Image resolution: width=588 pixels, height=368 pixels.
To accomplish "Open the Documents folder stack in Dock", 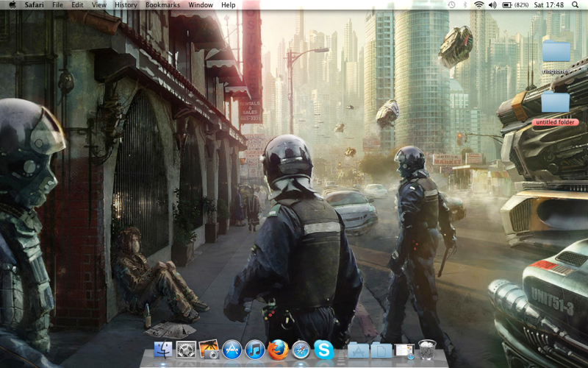I will tap(381, 350).
